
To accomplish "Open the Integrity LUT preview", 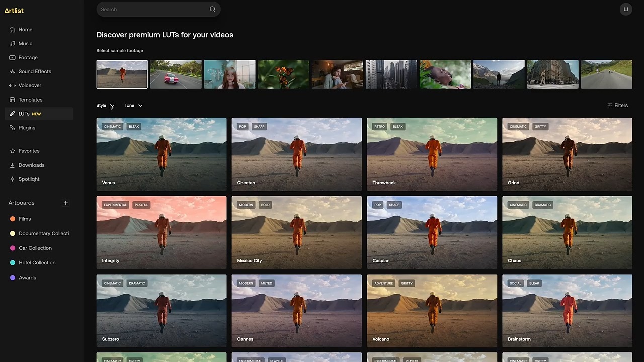I will point(162,232).
